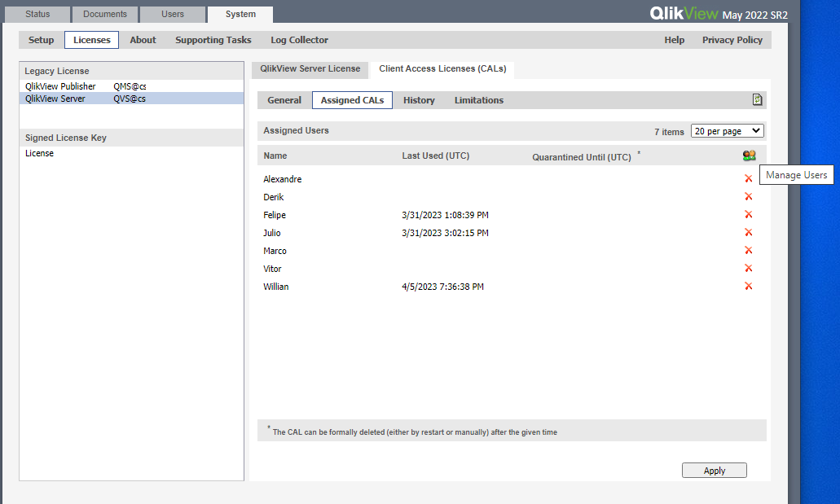Select QlikView Publisher in Legacy License list

(x=60, y=86)
